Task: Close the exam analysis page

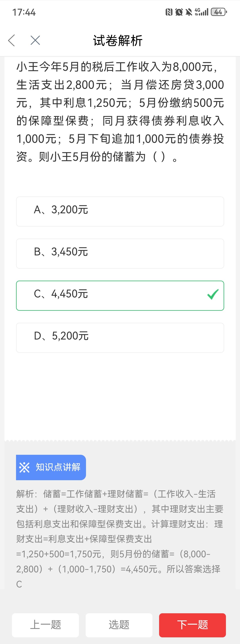Action: [x=35, y=40]
